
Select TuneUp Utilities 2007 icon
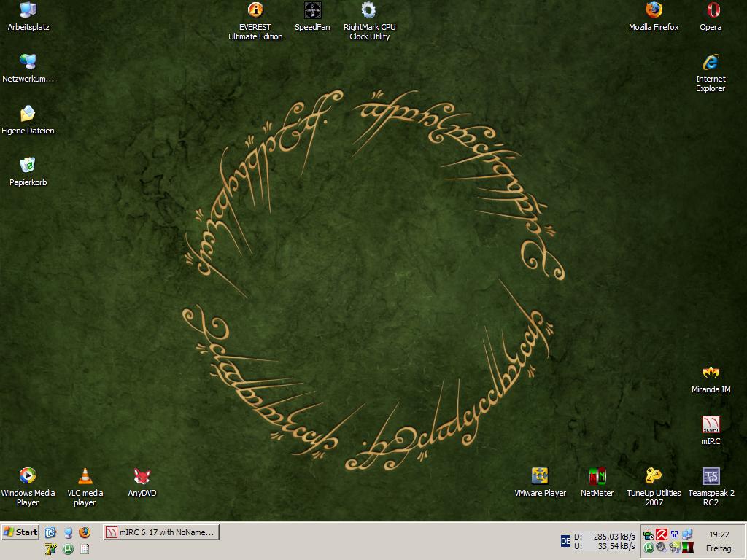pos(654,486)
